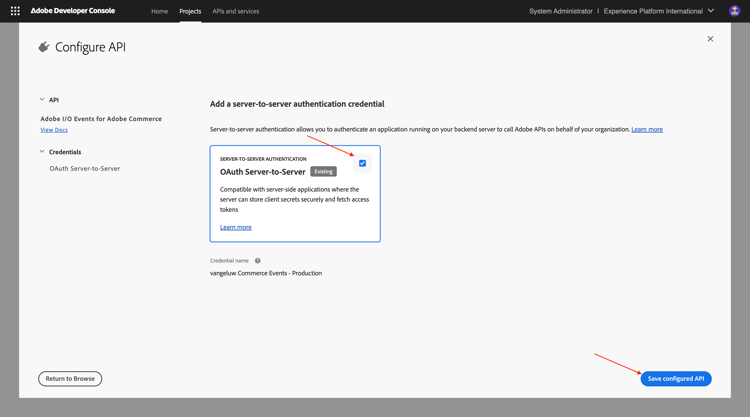Image resolution: width=750 pixels, height=417 pixels.
Task: Open APIs and services tab
Action: tap(235, 11)
